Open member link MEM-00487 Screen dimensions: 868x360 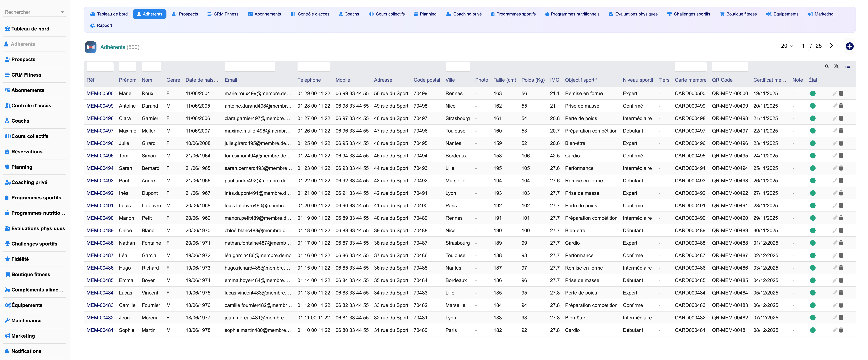click(x=100, y=255)
